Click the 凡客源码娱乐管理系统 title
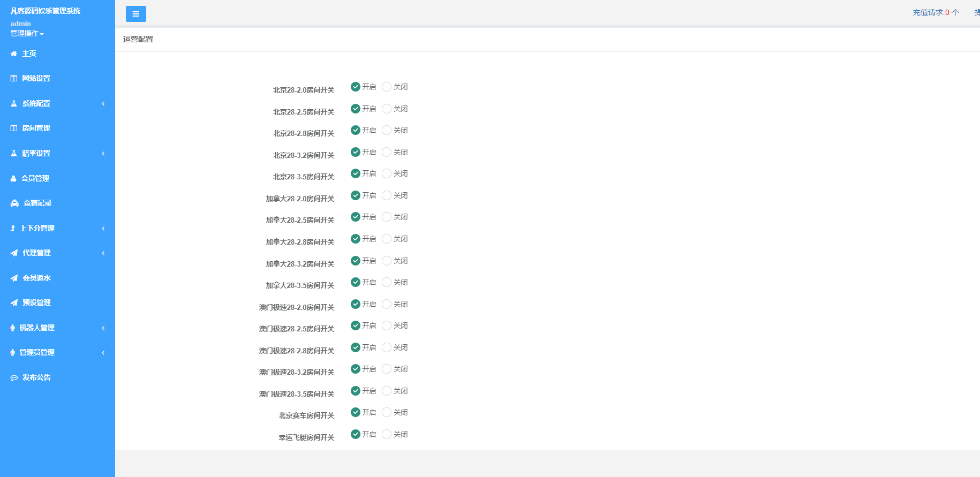Screen dimensions: 980x477 [x=46, y=11]
